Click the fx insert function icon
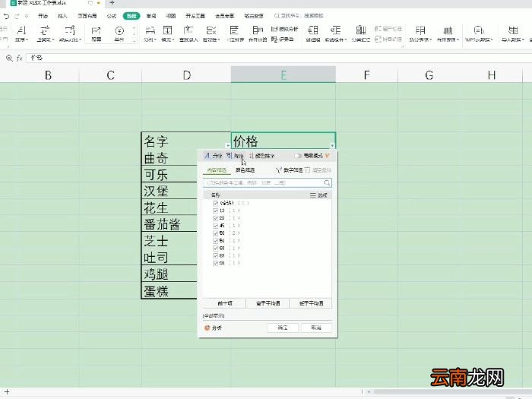Viewport: 532px width, 399px height. tap(19, 58)
